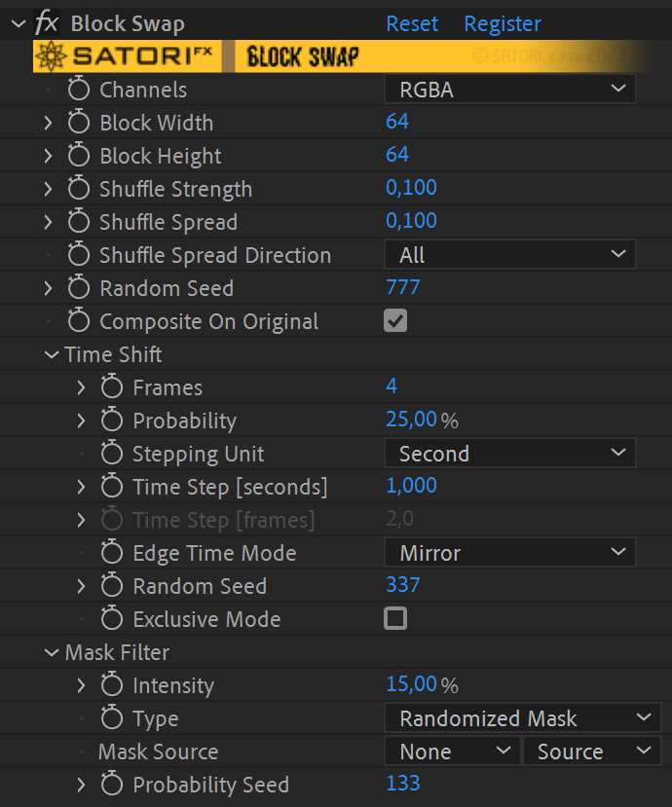Click the Shuffle Spread stopwatch icon
Viewport: 672px width, 807px height.
click(79, 221)
